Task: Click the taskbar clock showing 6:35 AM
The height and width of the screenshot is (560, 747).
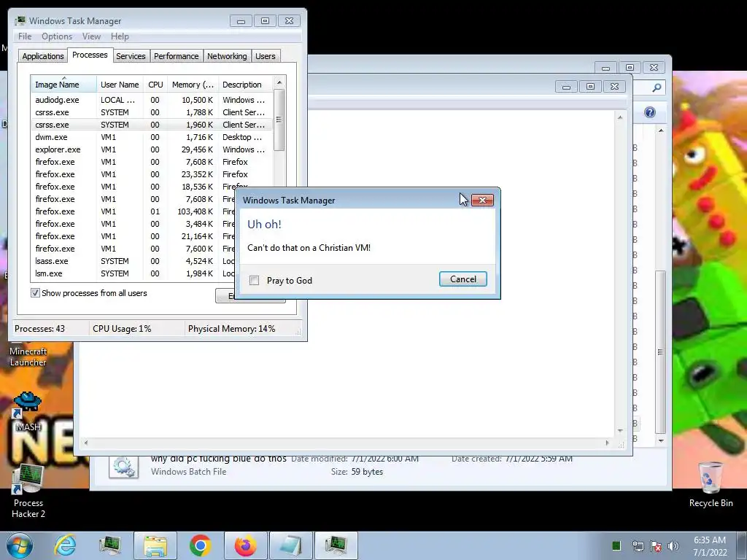Action: [x=709, y=546]
